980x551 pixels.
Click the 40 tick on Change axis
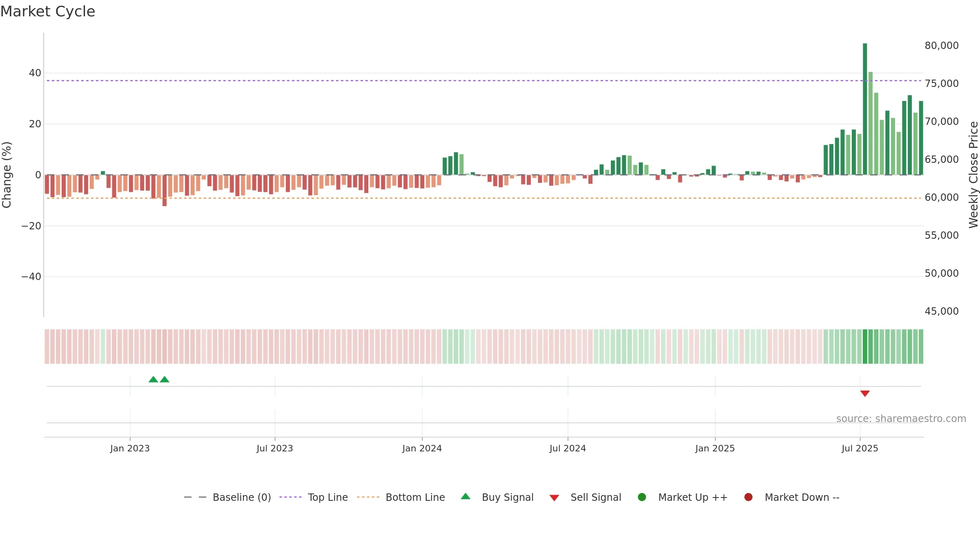point(35,73)
